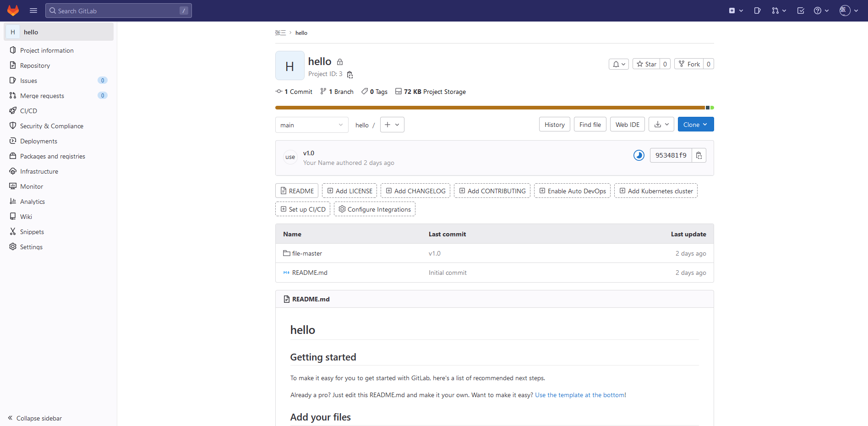This screenshot has width=868, height=426.
Task: Focus the Search GitLab field
Action: click(x=119, y=11)
